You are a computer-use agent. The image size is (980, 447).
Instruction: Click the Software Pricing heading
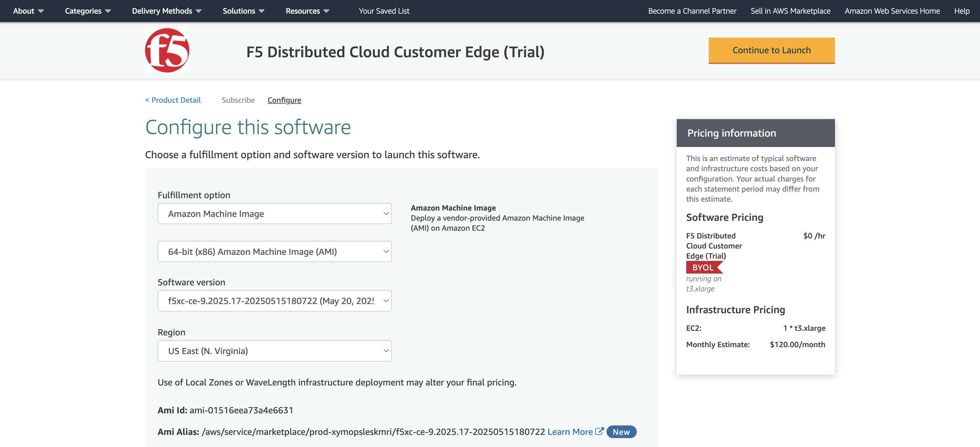tap(724, 217)
